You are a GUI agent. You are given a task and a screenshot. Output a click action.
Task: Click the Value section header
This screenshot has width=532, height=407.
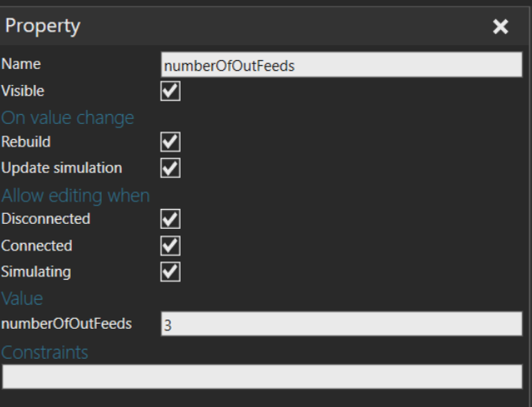(22, 299)
